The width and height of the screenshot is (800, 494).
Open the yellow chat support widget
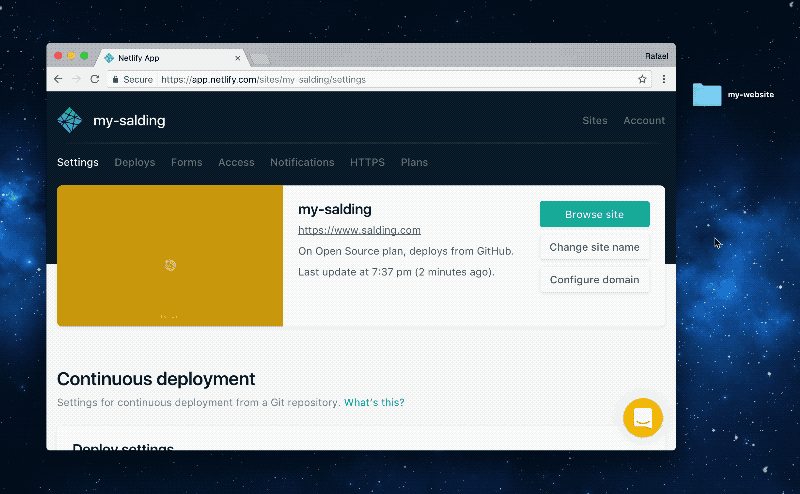(643, 417)
